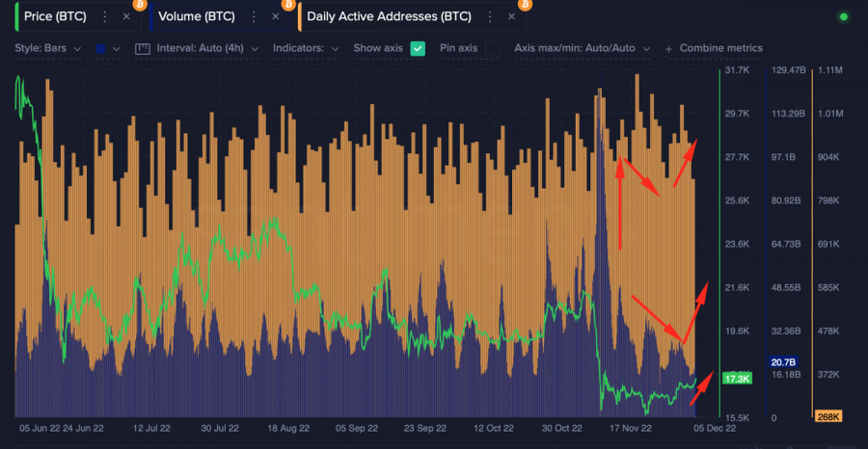Expand the Indicators dropdown
The height and width of the screenshot is (449, 868).
point(306,48)
